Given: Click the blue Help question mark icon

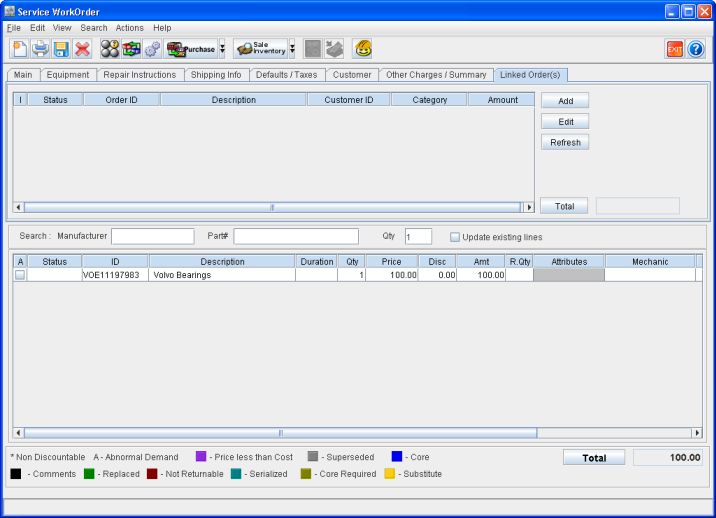Looking at the screenshot, I should pyautogui.click(x=696, y=49).
